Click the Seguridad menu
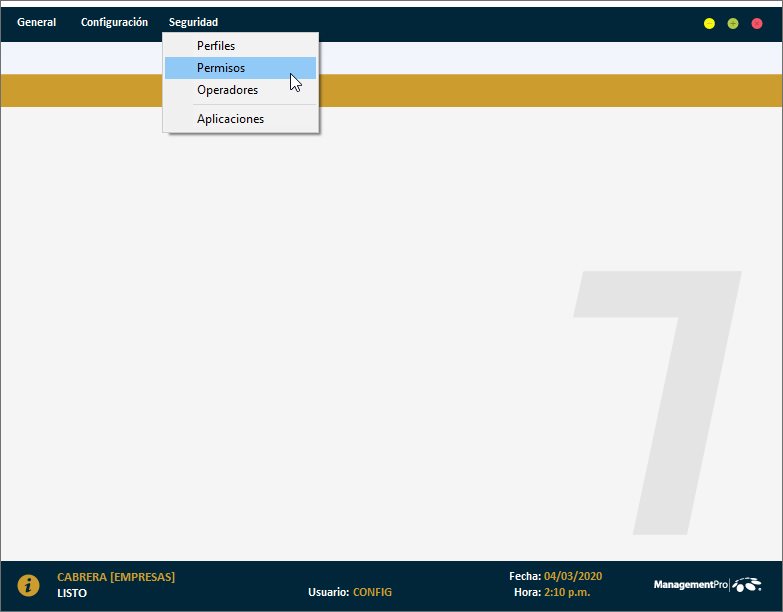 pos(193,22)
